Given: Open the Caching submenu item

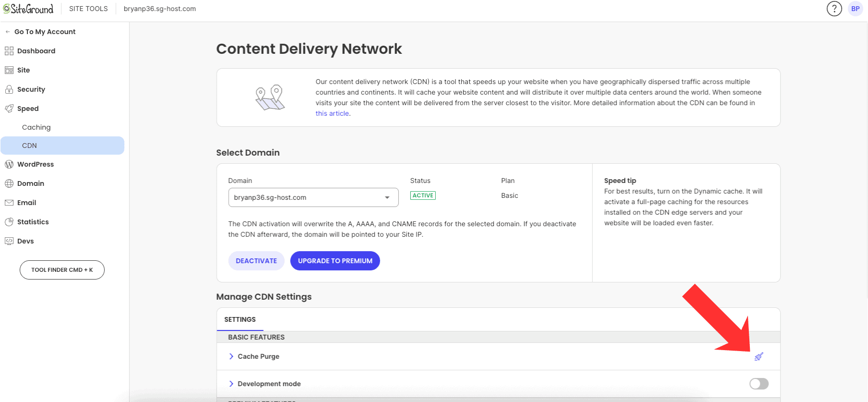Looking at the screenshot, I should [37, 127].
